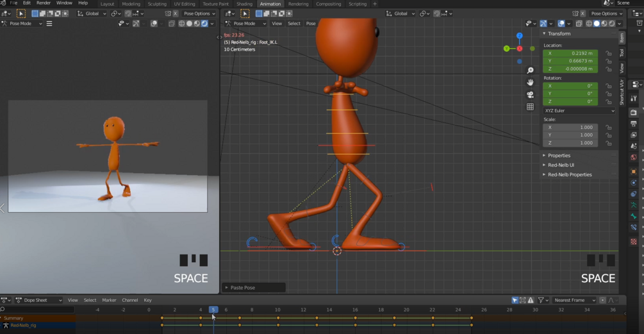Open Render properties tab icon

pyautogui.click(x=634, y=113)
